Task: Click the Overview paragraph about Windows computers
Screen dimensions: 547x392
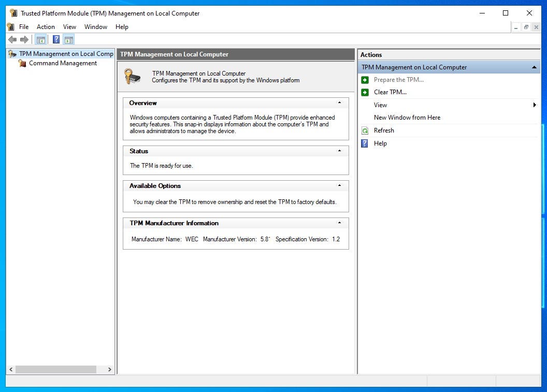Action: 233,124
